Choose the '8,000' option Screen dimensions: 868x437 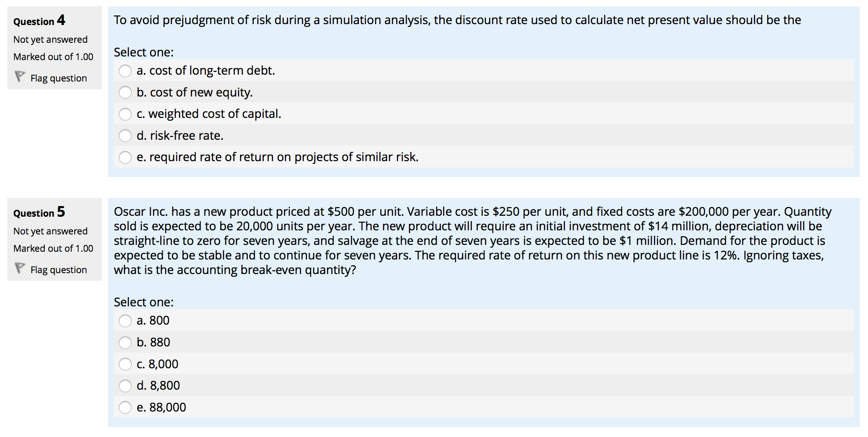point(125,364)
